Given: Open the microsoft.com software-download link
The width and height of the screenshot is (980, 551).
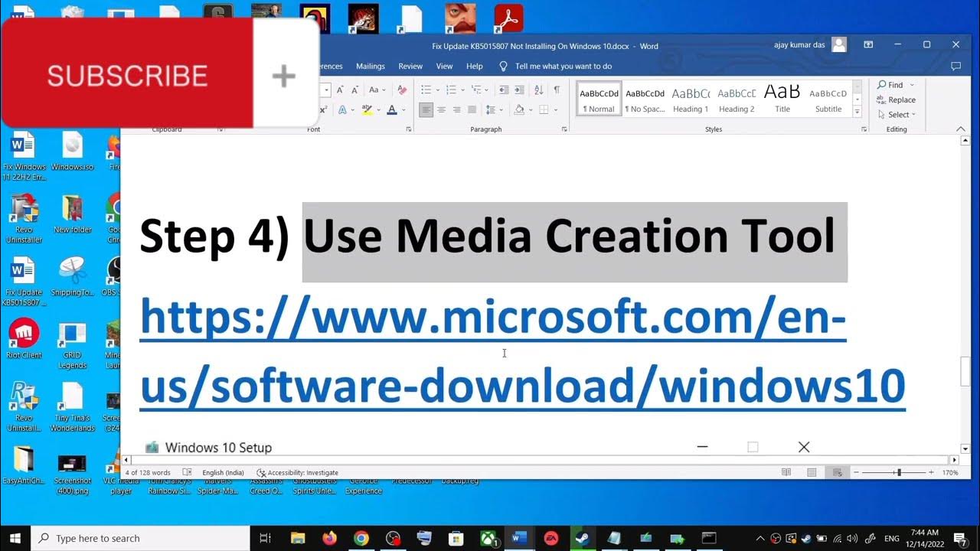Looking at the screenshot, I should coord(523,353).
